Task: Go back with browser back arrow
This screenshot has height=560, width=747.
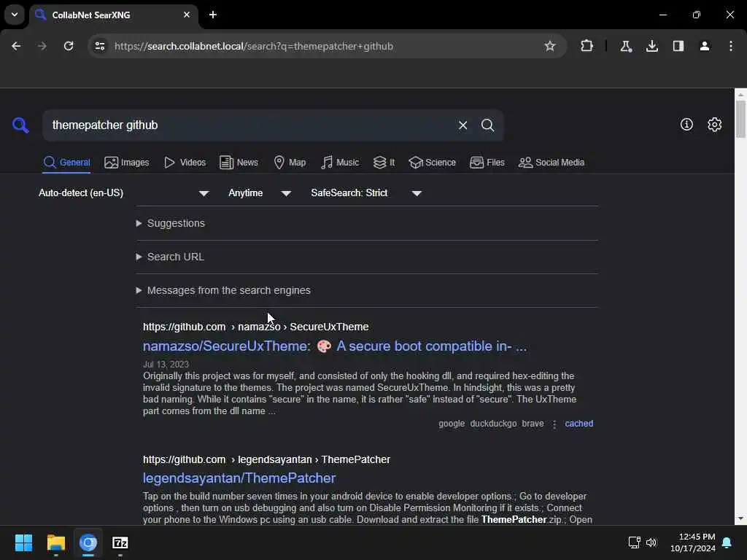Action: point(16,46)
